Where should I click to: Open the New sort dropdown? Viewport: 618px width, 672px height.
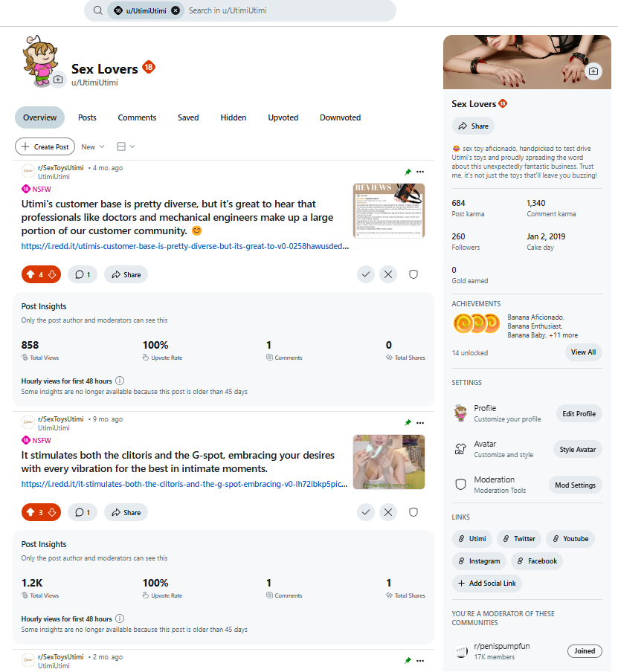[x=93, y=146]
